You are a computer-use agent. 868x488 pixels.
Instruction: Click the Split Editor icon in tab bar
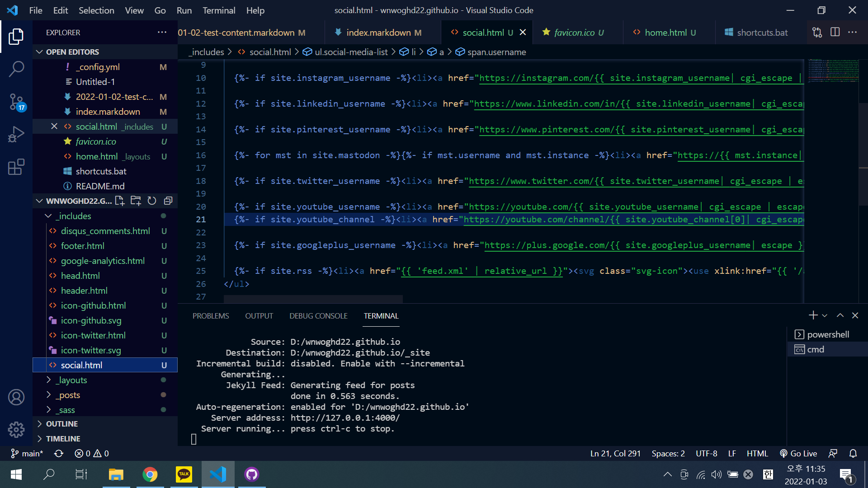click(835, 32)
